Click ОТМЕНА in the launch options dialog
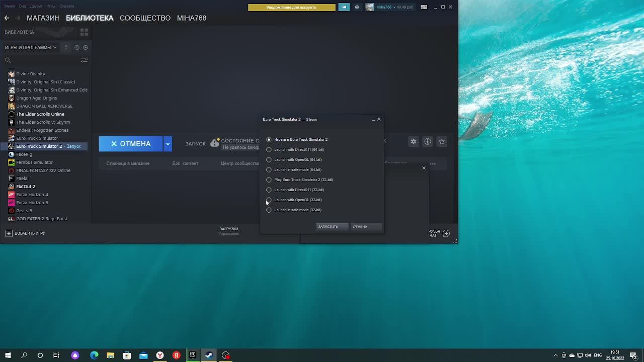This screenshot has width=644, height=362. pos(366,227)
